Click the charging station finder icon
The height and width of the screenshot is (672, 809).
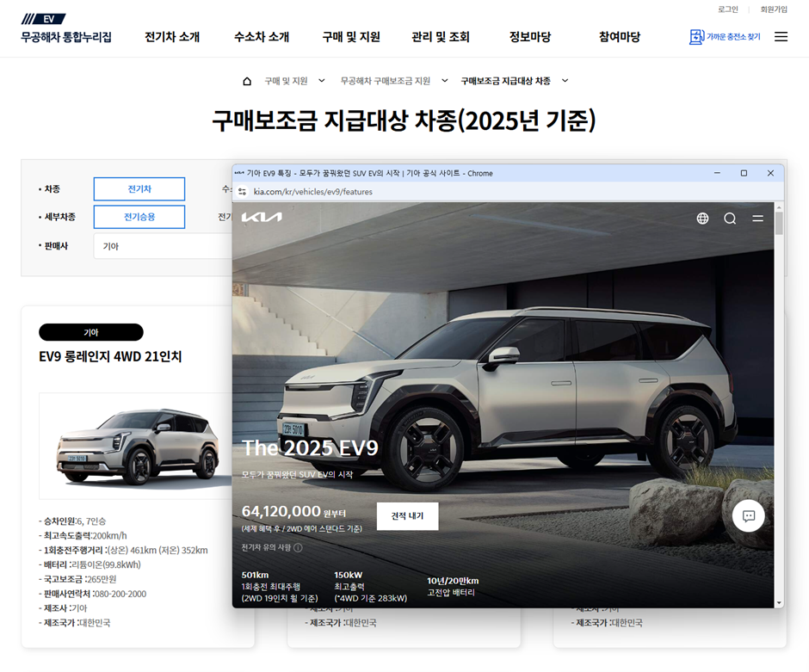point(696,37)
